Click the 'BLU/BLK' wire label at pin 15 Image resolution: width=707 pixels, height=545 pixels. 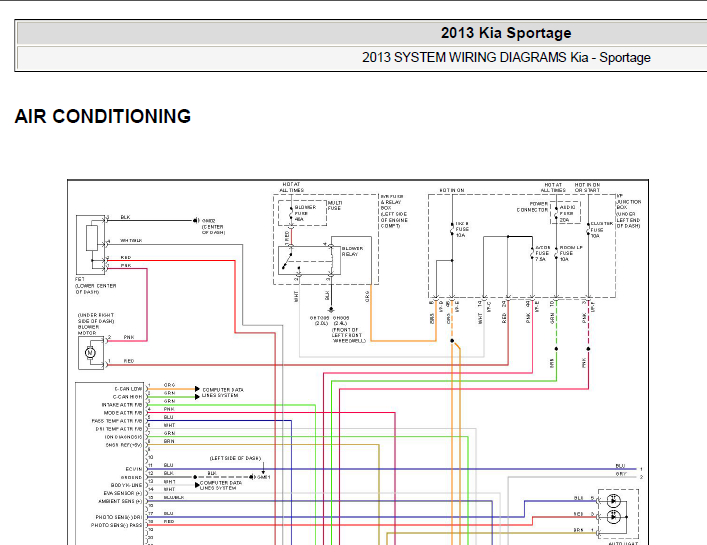174,497
